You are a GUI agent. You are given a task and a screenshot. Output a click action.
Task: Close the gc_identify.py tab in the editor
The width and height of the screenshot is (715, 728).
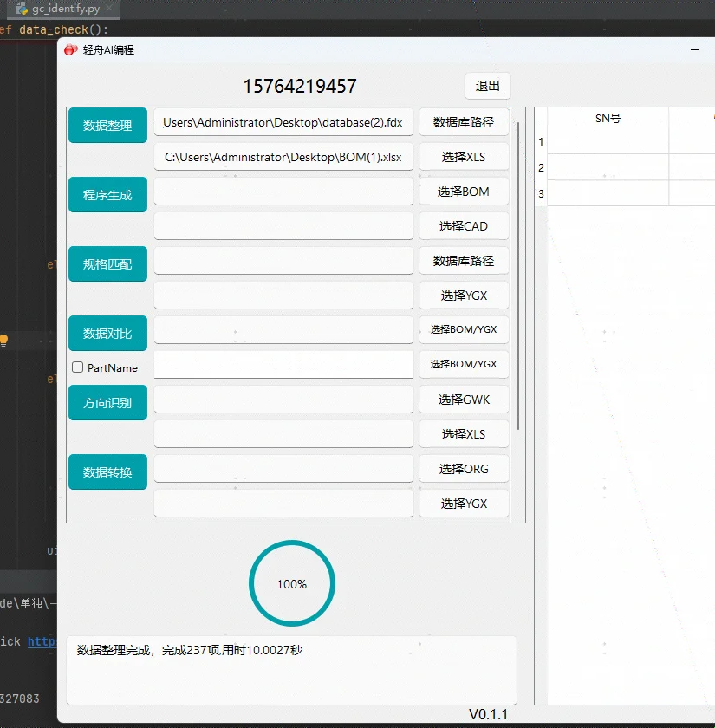tap(109, 8)
